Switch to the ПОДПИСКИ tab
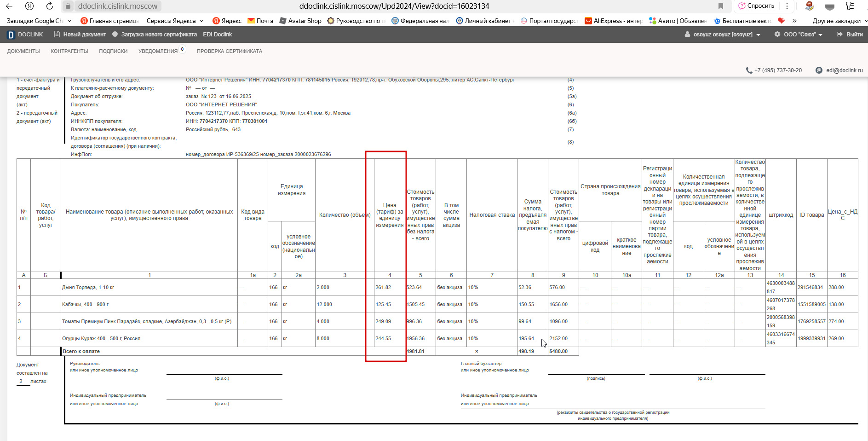This screenshot has height=441, width=868. click(x=113, y=51)
